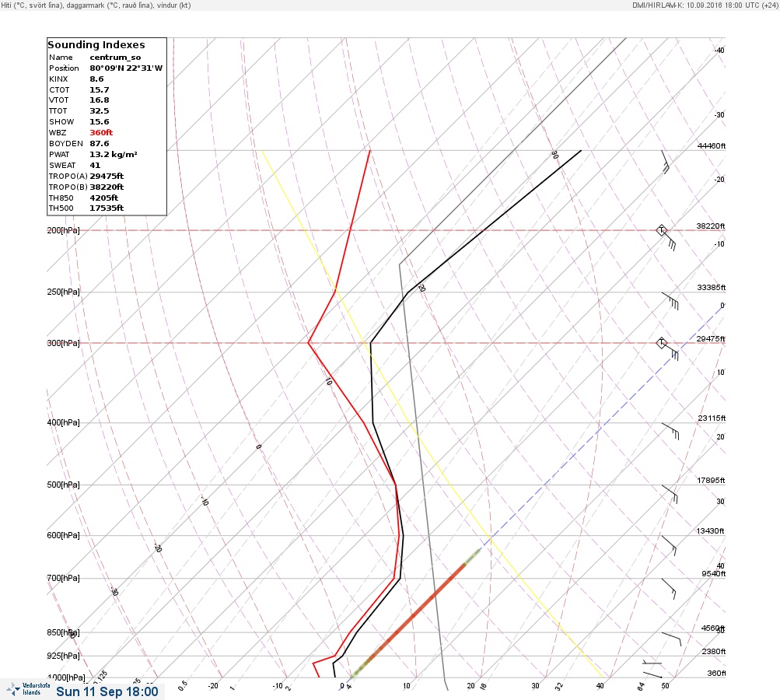This screenshot has height=700, width=780.
Task: Click the PWAT value 13.2 kg/m²
Action: tap(114, 155)
